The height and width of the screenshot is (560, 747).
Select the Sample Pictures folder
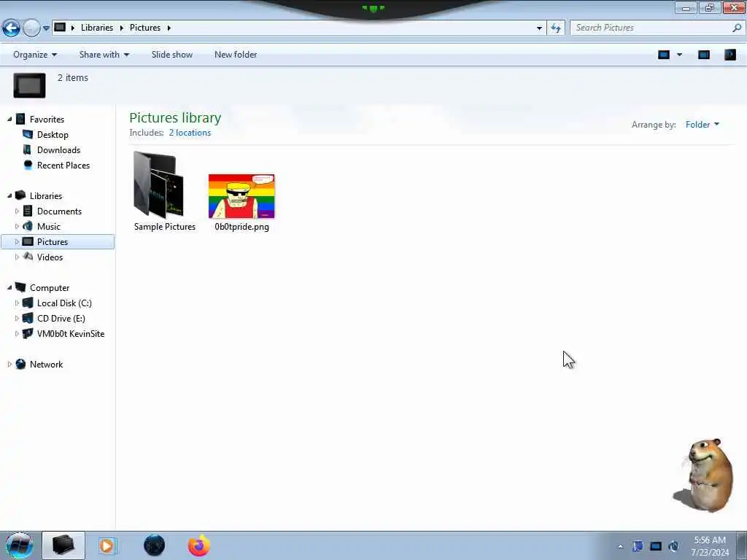[164, 192]
